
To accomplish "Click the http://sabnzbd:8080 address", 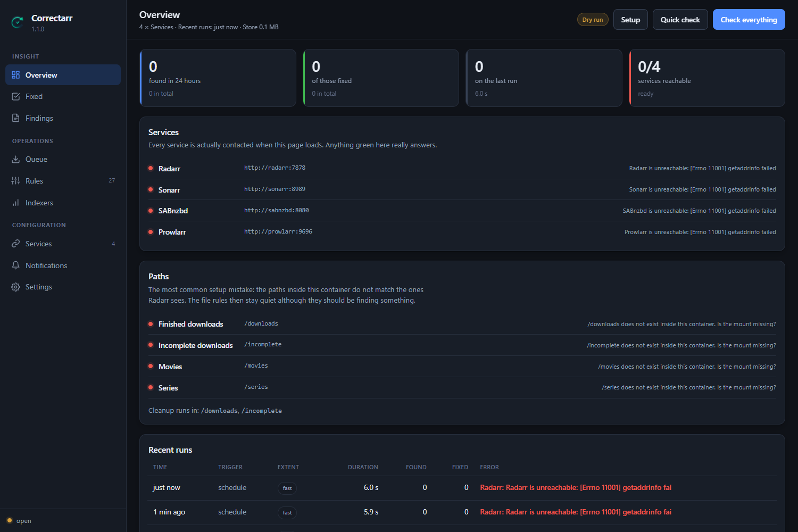I will 277,210.
